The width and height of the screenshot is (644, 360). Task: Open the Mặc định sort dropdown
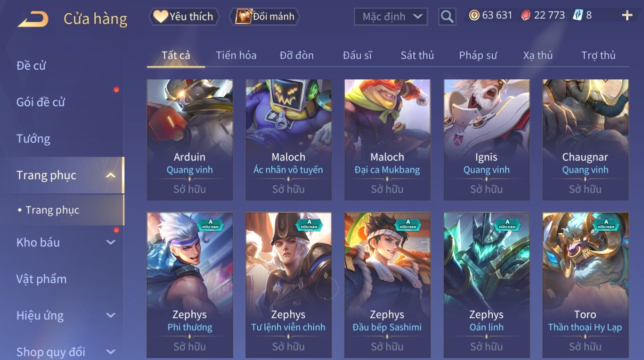[391, 17]
